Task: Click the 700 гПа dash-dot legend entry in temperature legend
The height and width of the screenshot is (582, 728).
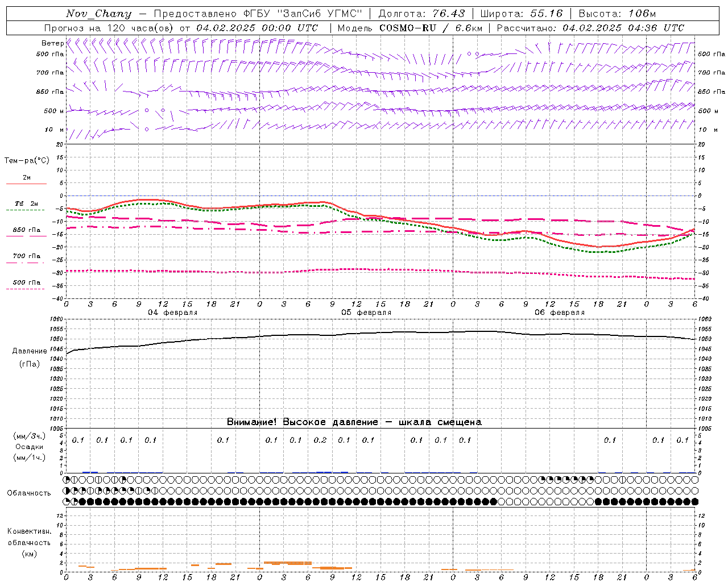Action: coord(27,256)
